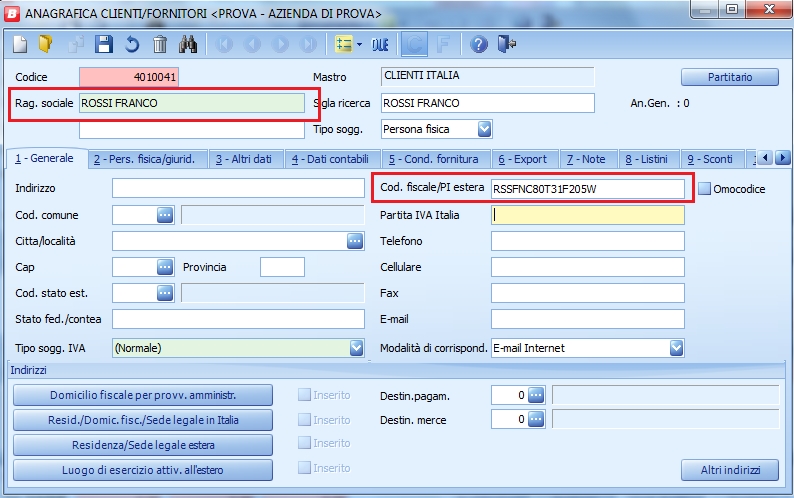Image resolution: width=794 pixels, height=498 pixels.
Task: Search records with the binoculars icon
Action: (188, 45)
